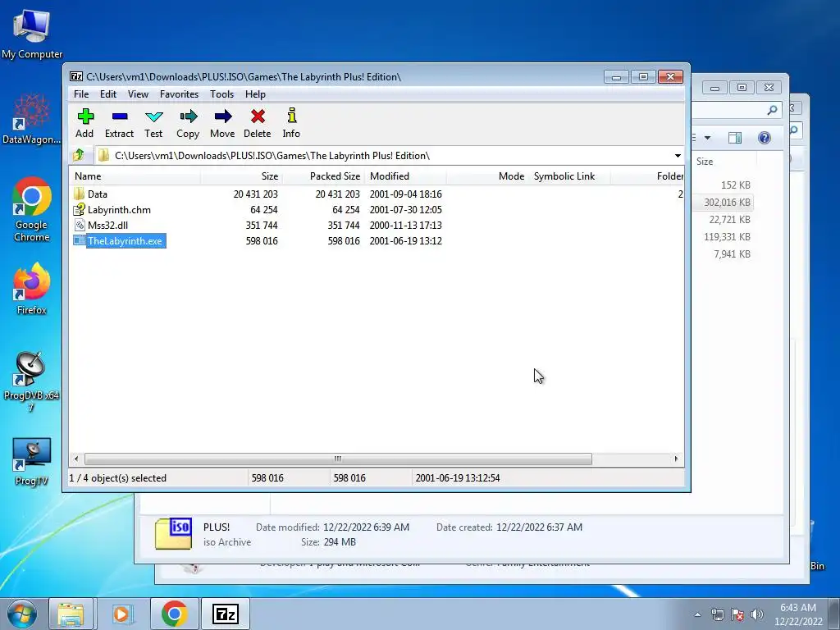Open the Tools menu

coord(221,94)
